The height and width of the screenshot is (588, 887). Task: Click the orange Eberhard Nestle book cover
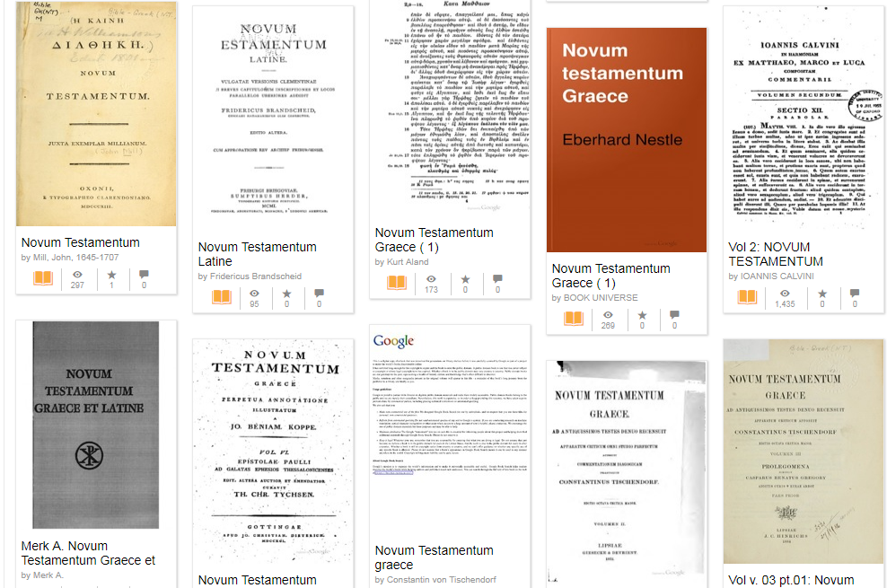[626, 139]
